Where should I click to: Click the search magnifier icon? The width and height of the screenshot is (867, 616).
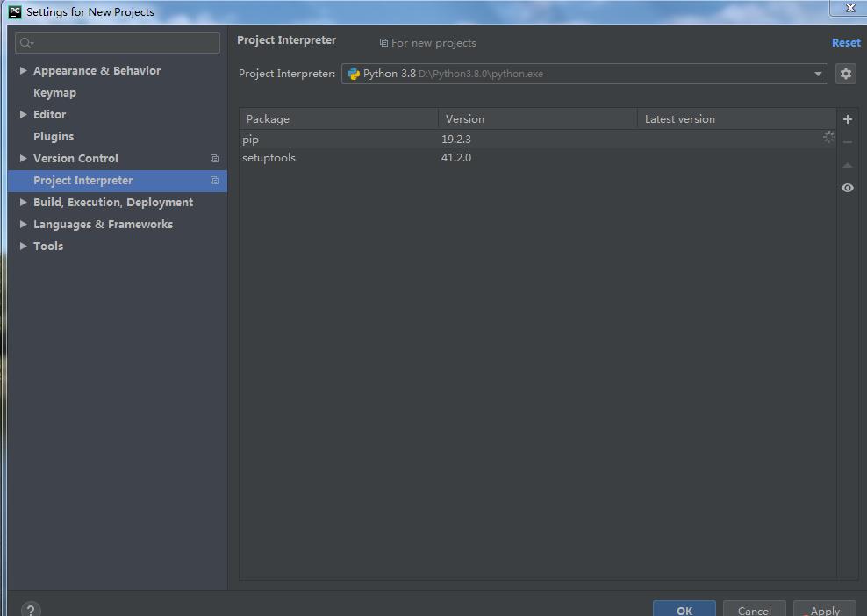coord(26,43)
